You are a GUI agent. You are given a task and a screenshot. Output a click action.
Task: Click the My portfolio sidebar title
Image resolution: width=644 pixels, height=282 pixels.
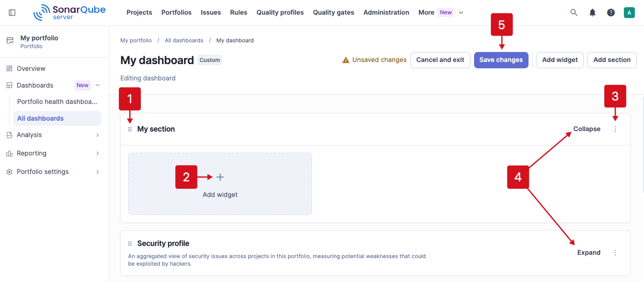tap(39, 38)
